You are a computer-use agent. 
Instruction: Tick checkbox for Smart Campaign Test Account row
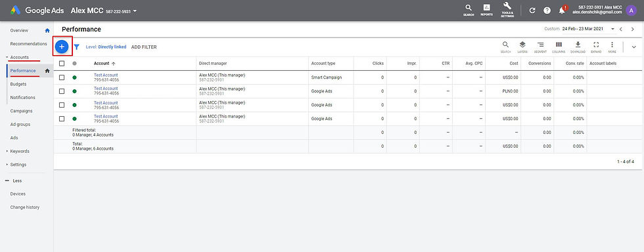[62, 77]
